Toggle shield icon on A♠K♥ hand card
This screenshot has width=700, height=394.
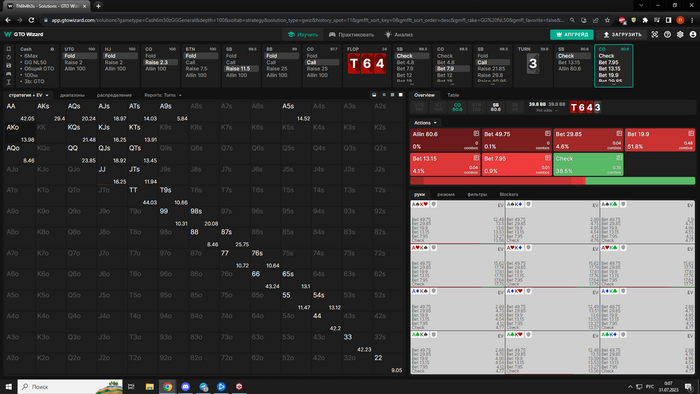pos(433,204)
